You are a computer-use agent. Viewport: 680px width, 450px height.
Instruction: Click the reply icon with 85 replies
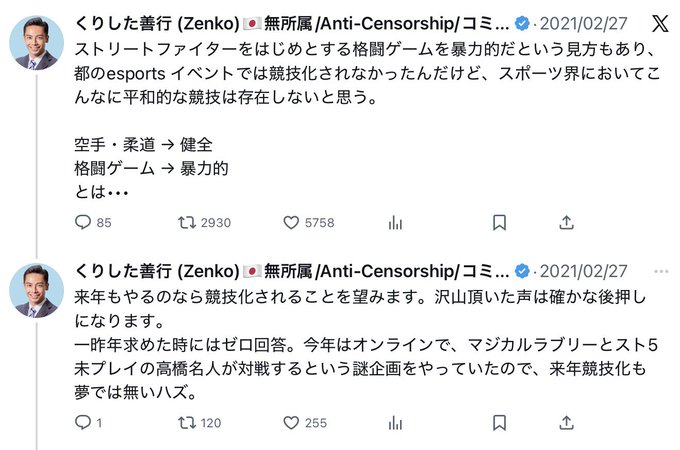[x=84, y=223]
